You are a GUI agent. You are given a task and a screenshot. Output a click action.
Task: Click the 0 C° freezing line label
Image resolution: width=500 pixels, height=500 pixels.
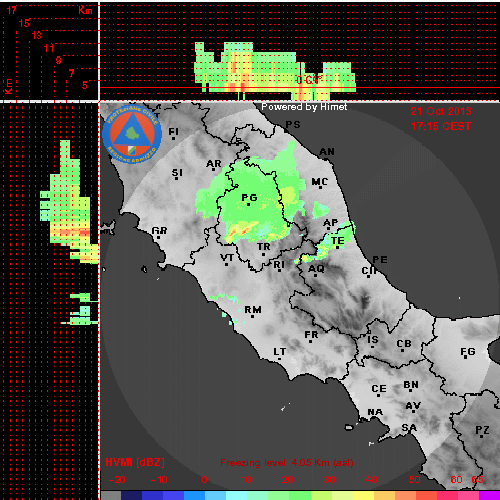[x=308, y=80]
